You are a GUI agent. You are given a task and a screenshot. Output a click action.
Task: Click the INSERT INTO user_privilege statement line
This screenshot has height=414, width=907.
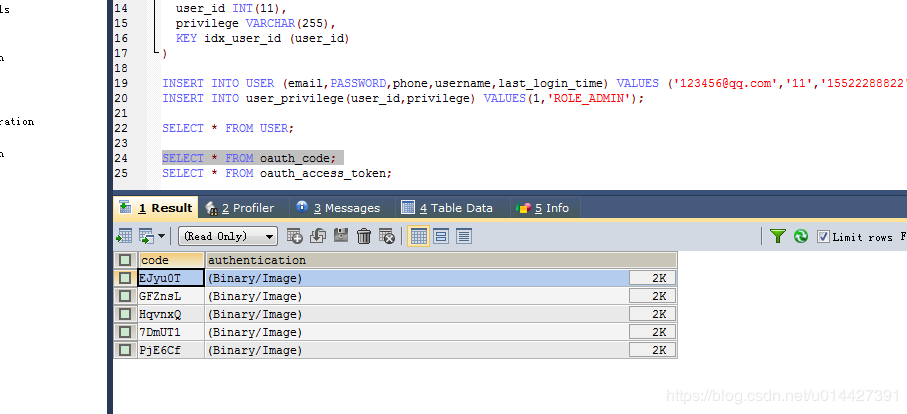[x=403, y=98]
